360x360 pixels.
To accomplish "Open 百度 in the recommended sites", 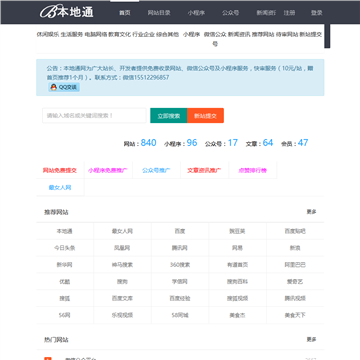I will click(180, 231).
